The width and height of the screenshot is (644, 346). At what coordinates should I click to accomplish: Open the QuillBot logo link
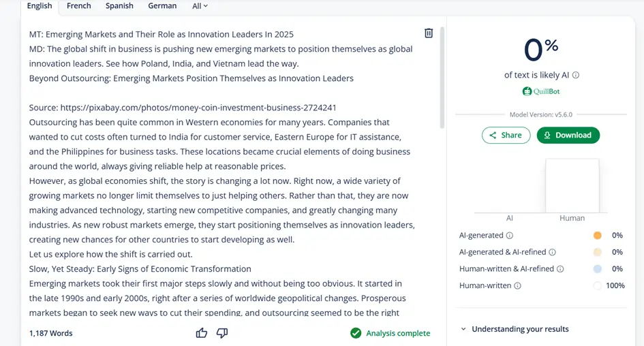pyautogui.click(x=541, y=91)
